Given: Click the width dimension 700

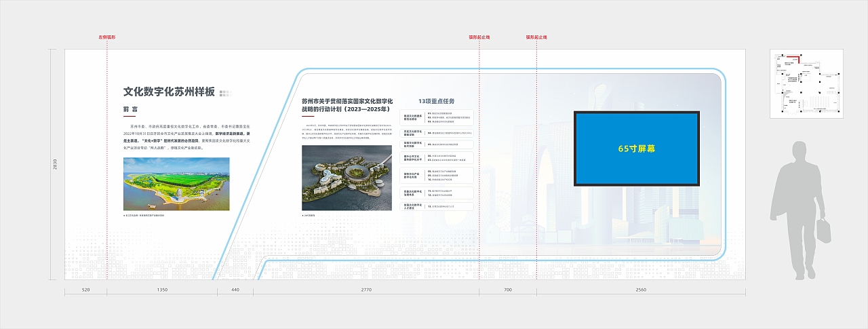Looking at the screenshot, I should pyautogui.click(x=508, y=290).
